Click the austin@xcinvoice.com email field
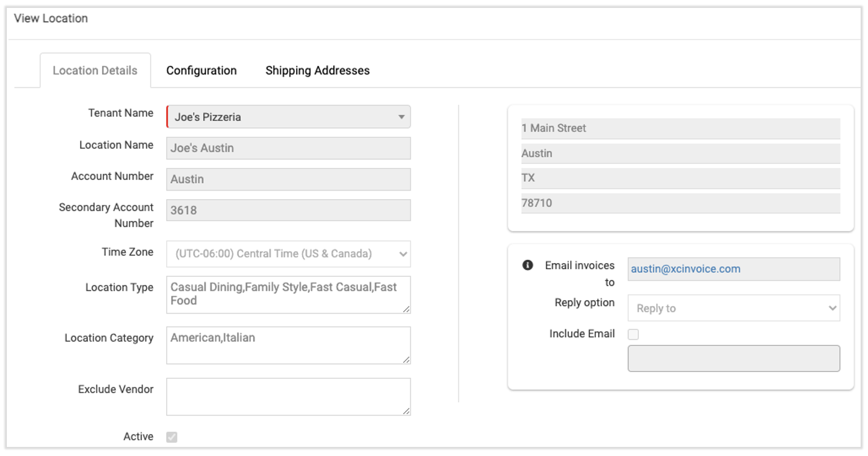Viewport: 868px width, 456px height. pos(733,269)
